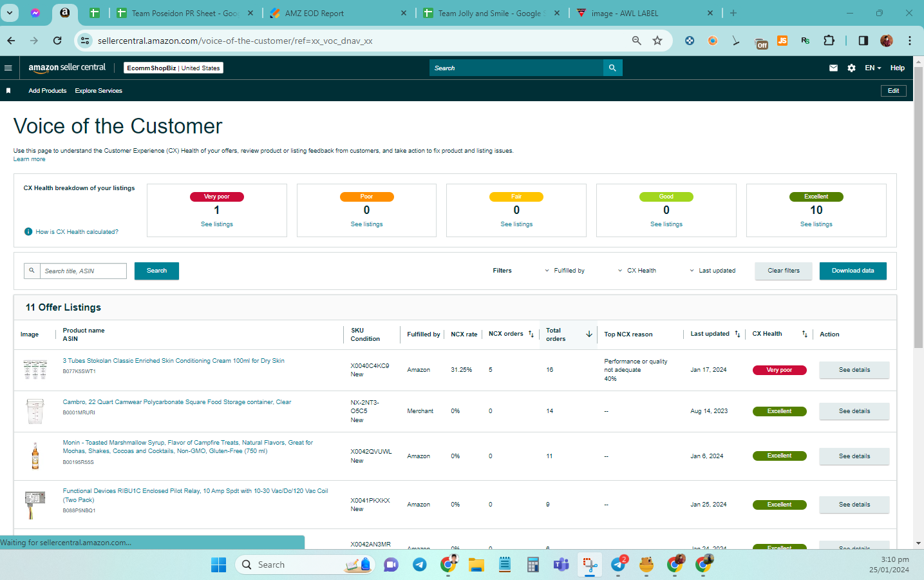Open the Chrome extensions puzzle menu
The height and width of the screenshot is (580, 924).
tap(829, 41)
